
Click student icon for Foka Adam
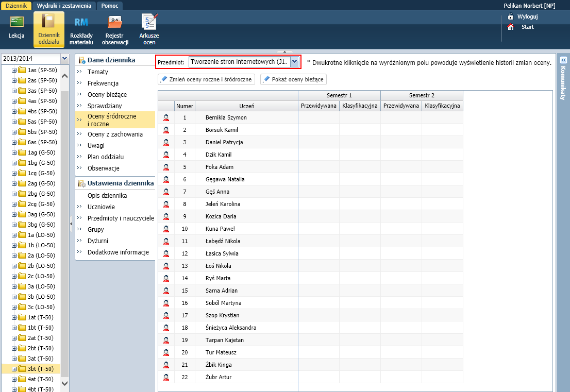pos(166,167)
